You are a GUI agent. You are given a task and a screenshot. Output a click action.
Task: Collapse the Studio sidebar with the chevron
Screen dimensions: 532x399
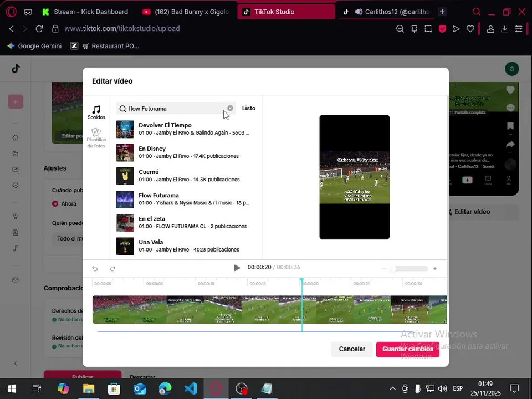[x=16, y=364]
